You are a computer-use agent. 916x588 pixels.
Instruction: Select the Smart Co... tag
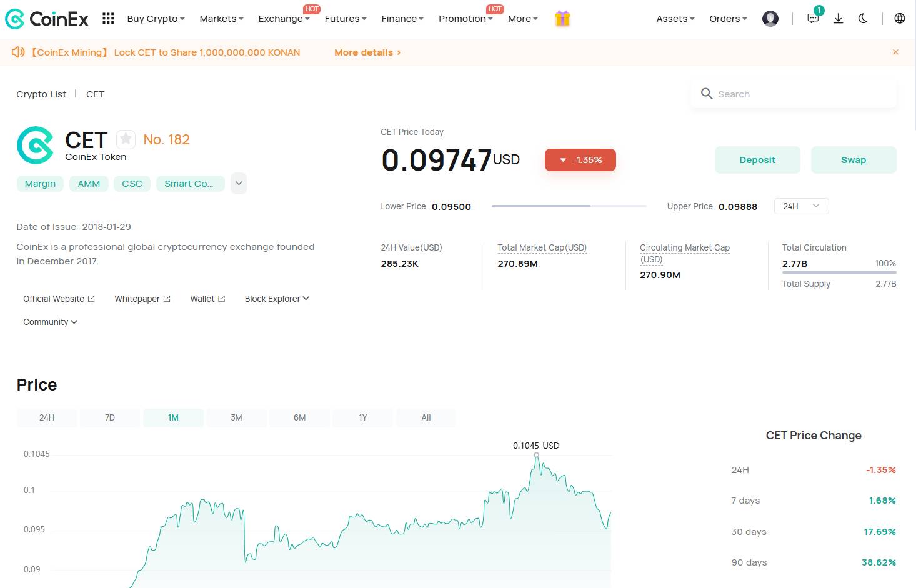[190, 184]
